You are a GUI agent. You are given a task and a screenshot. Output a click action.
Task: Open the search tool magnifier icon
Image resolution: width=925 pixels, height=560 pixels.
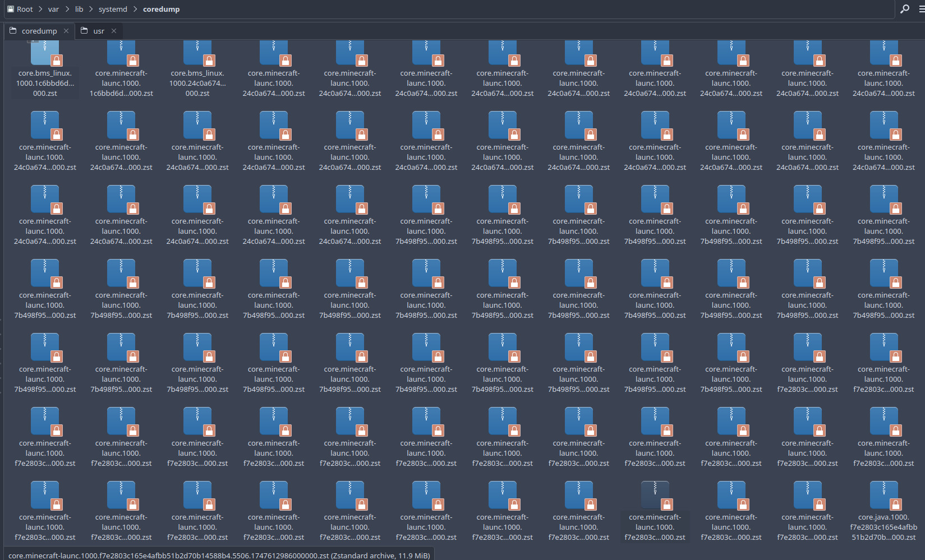tap(904, 9)
